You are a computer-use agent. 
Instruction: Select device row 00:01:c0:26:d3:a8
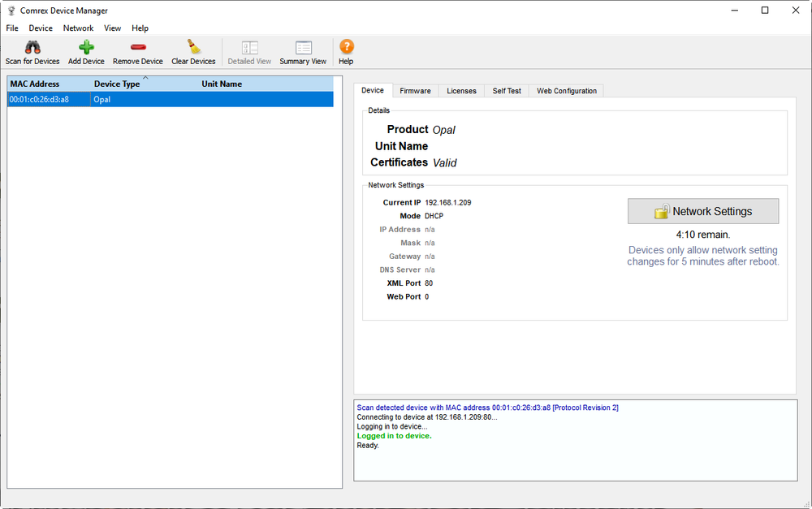[171, 99]
